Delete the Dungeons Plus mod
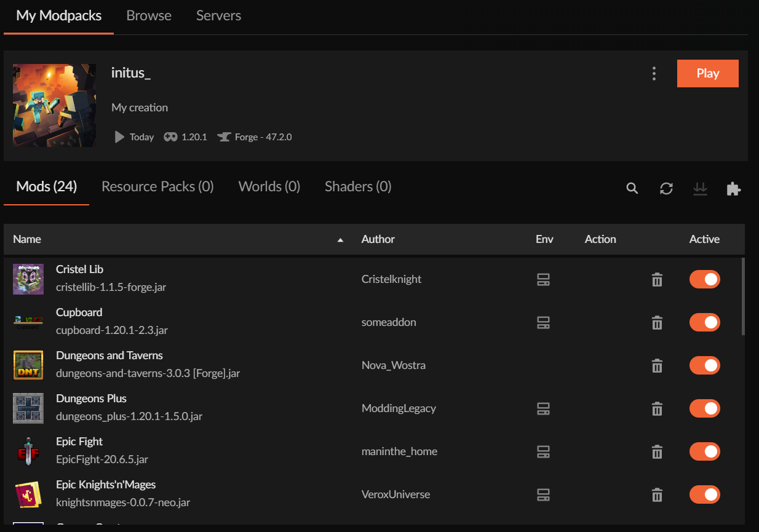The image size is (759, 532). pos(657,409)
